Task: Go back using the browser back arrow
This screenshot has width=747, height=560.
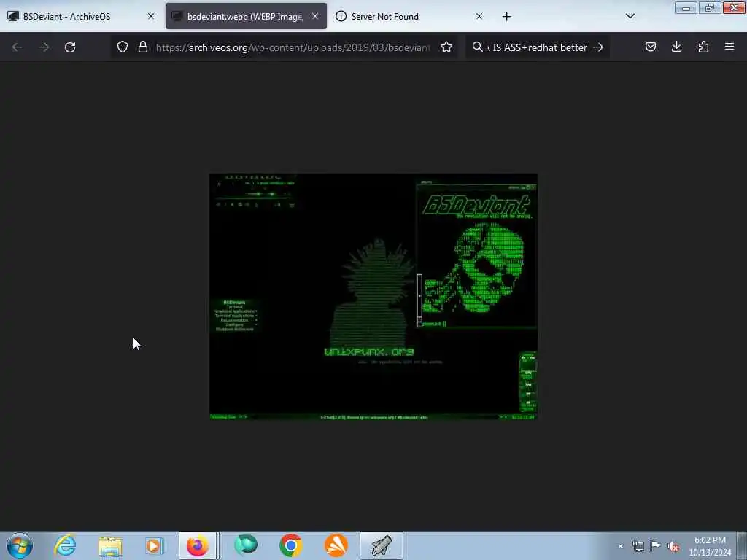Action: click(18, 47)
